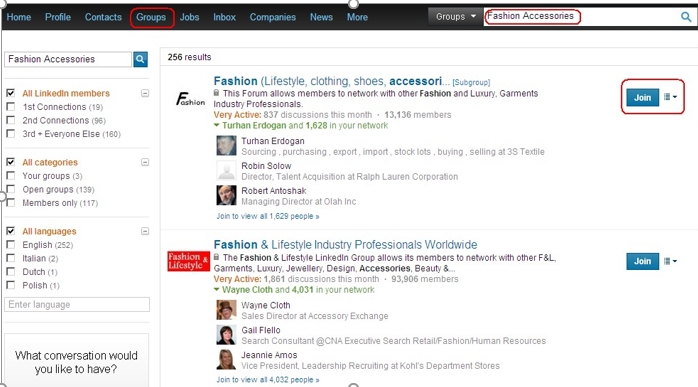Collapse Wayne Cloth network members list

tap(216, 289)
